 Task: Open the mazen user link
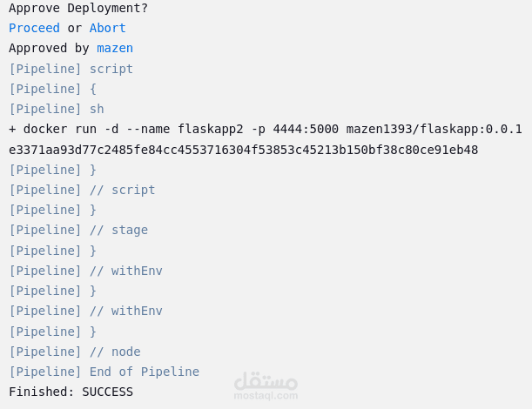tap(115, 48)
